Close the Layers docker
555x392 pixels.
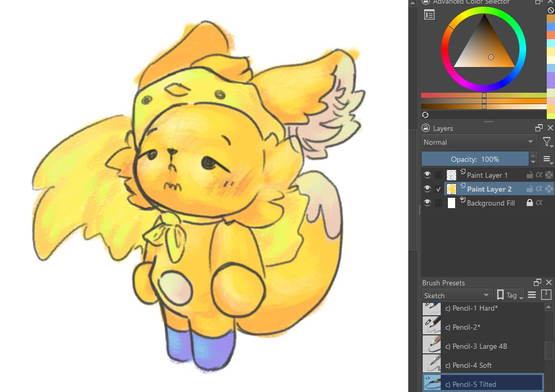tap(550, 128)
